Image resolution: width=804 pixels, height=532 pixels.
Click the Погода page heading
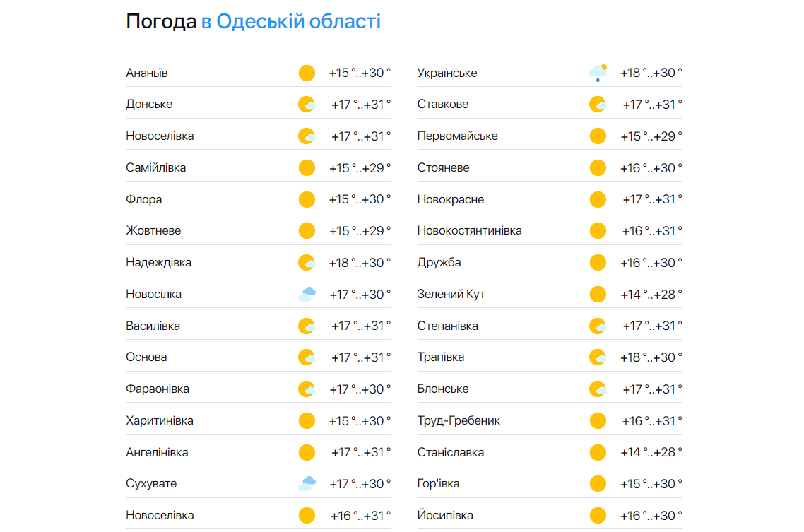pos(161,20)
